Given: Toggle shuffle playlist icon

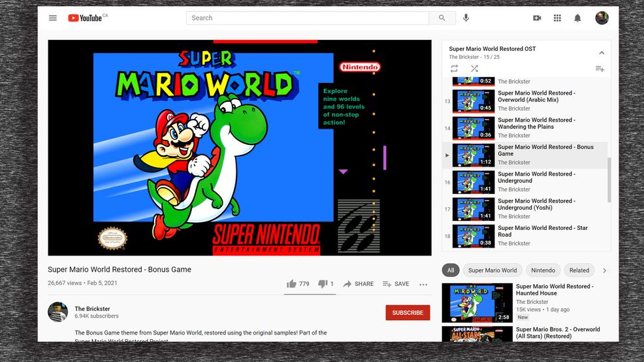Looking at the screenshot, I should coord(474,69).
